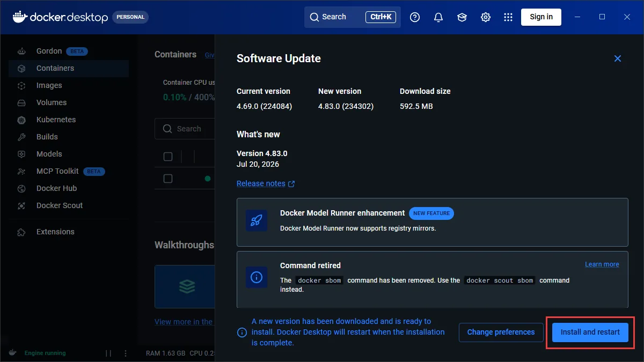Click the rocket icon for Model Runner enhancement
The height and width of the screenshot is (362, 644).
[257, 220]
